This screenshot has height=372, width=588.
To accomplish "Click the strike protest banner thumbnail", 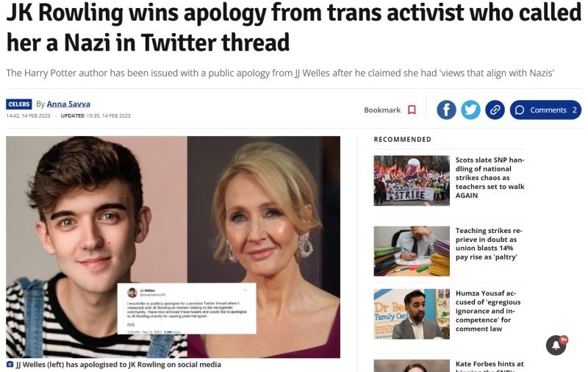I will pyautogui.click(x=412, y=180).
